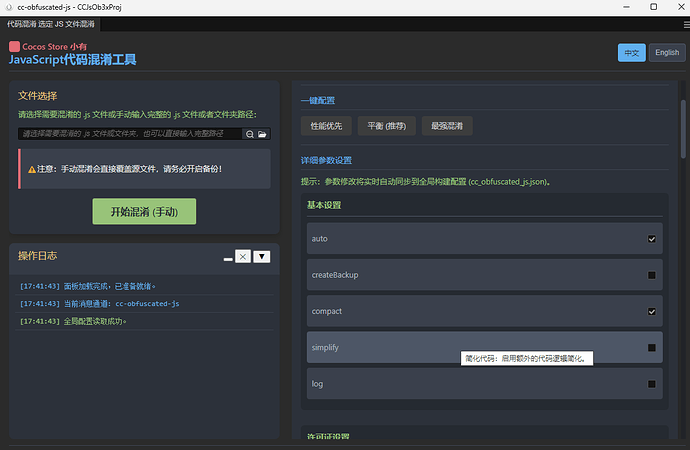
Task: Click the createBackup option label
Action: click(x=335, y=275)
